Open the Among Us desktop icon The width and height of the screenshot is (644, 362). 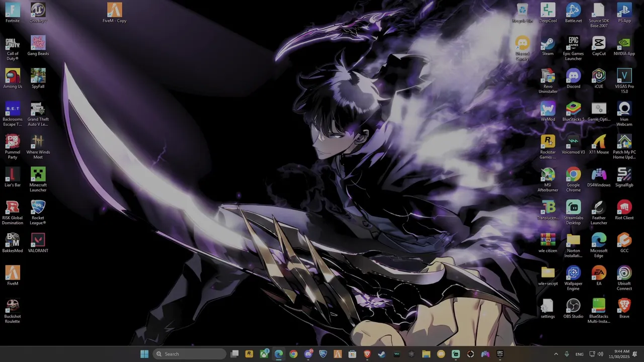(x=13, y=78)
